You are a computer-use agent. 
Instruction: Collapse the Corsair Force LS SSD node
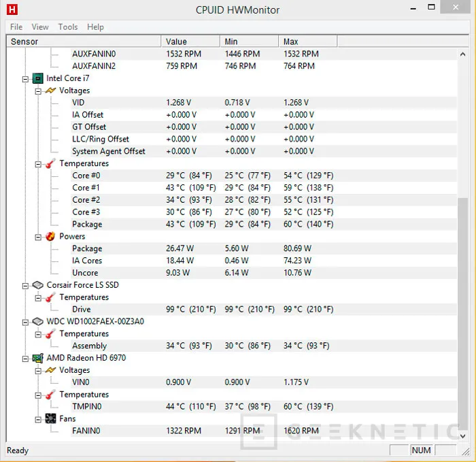[x=26, y=286]
